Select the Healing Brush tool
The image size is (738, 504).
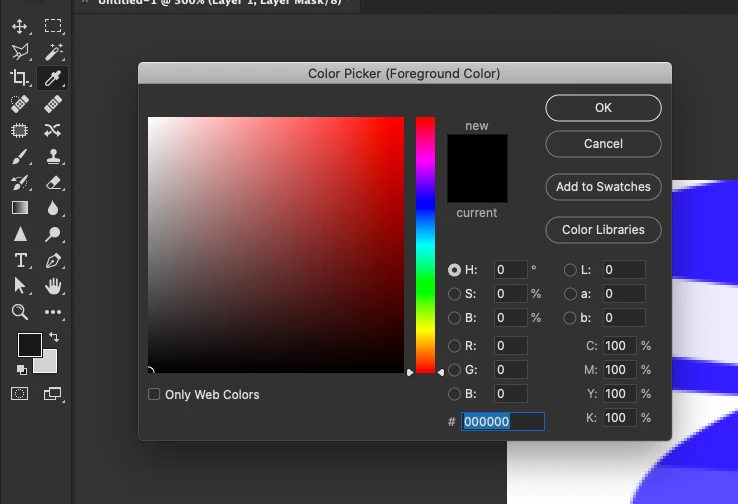pyautogui.click(x=53, y=104)
